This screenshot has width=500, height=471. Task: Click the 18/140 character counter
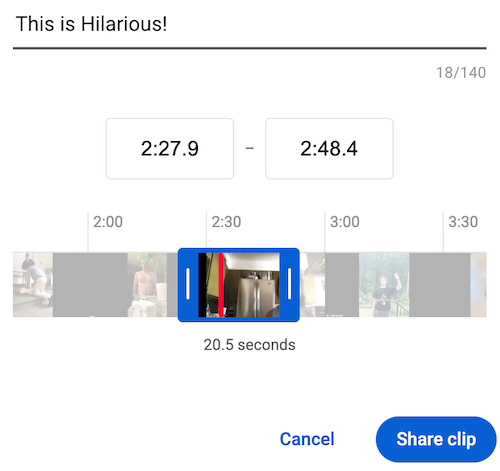pyautogui.click(x=461, y=73)
